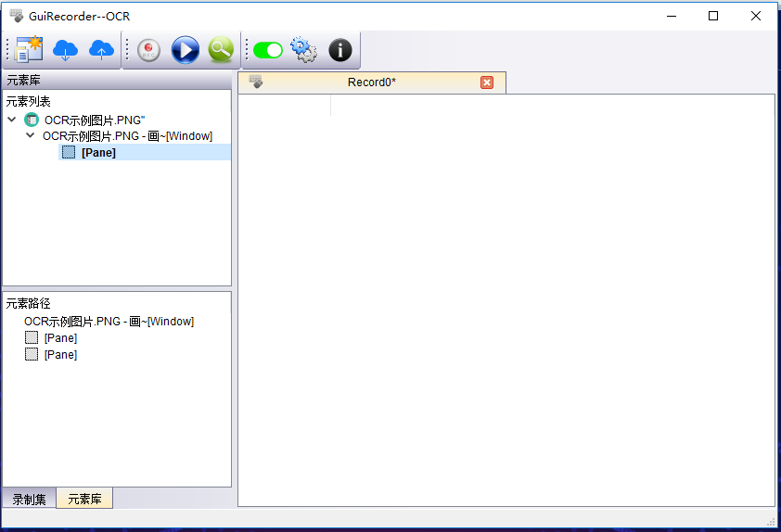Start recording with the REC button
This screenshot has width=781, height=532.
coord(148,50)
